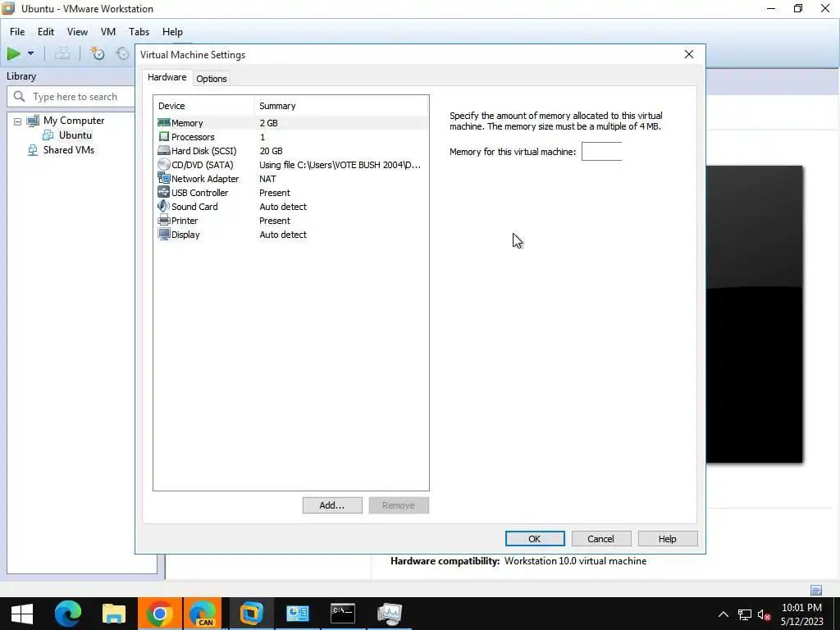Close the Virtual Machine Settings dialog
This screenshot has height=630, width=840.
689,54
